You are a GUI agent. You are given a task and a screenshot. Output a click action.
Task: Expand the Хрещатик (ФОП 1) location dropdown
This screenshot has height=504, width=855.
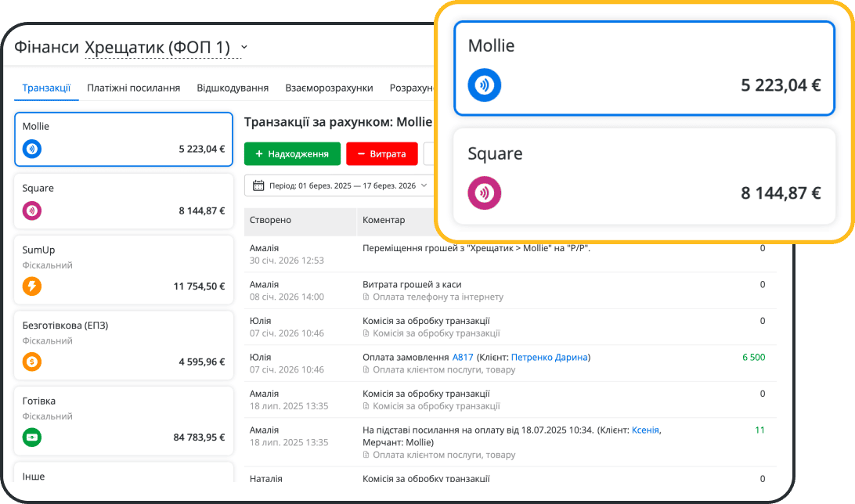point(244,48)
